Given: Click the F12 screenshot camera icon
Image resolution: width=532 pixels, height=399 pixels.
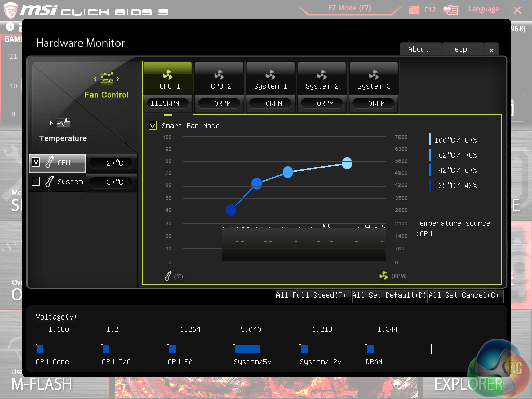Looking at the screenshot, I should click(x=414, y=10).
